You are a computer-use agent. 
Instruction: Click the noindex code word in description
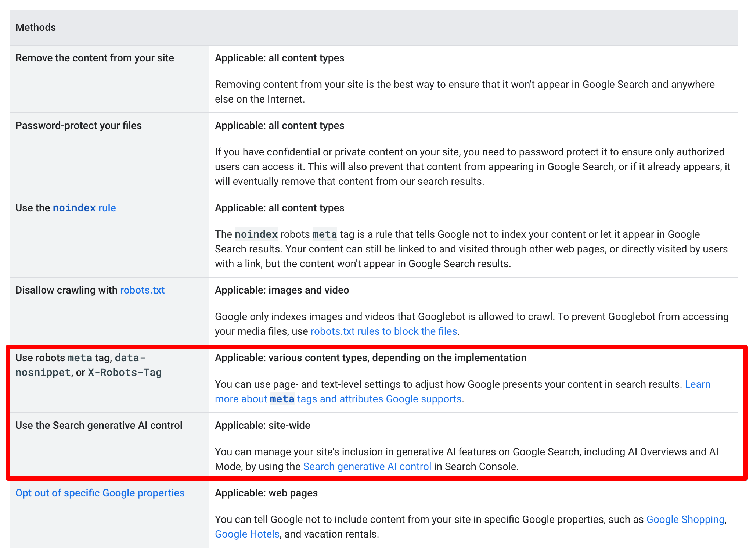tap(256, 234)
